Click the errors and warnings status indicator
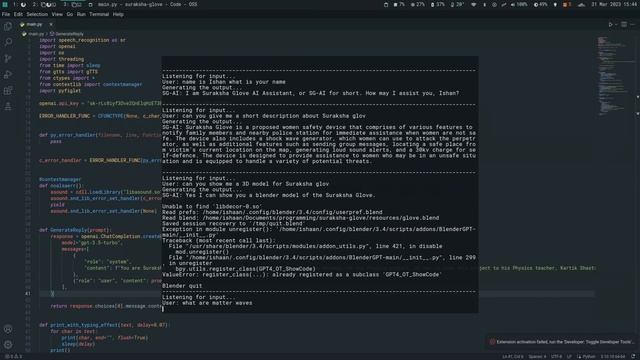Screen dimensions: 640x360 (x=13, y=356)
